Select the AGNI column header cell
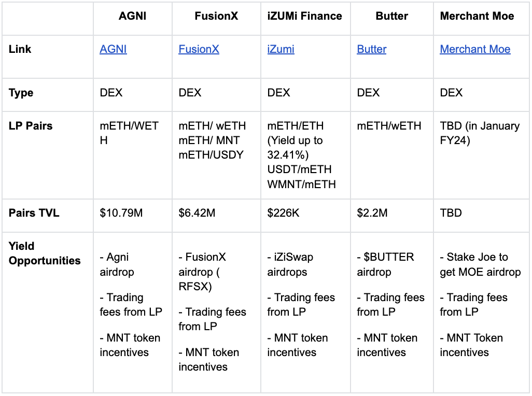 (133, 18)
